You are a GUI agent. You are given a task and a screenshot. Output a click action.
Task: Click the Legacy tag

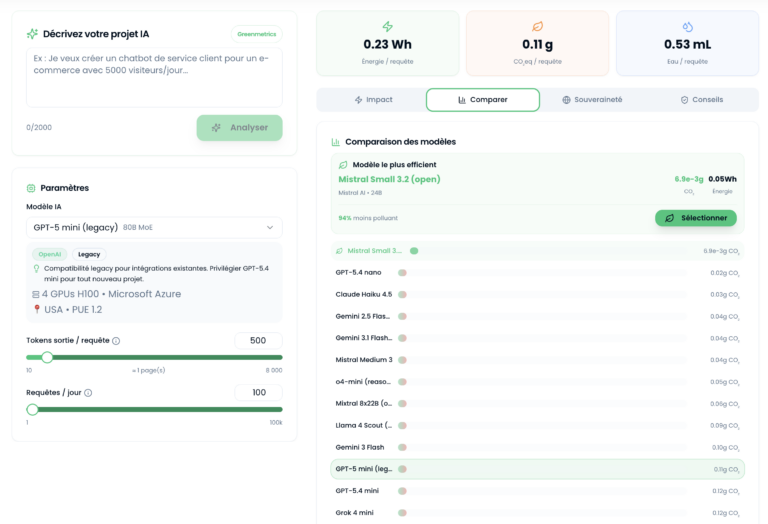coord(89,255)
